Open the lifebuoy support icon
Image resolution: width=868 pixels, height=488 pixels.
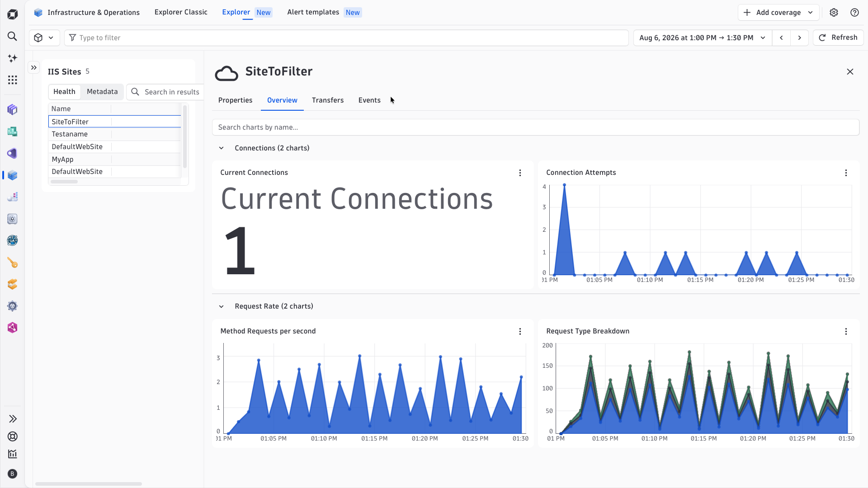click(x=13, y=436)
